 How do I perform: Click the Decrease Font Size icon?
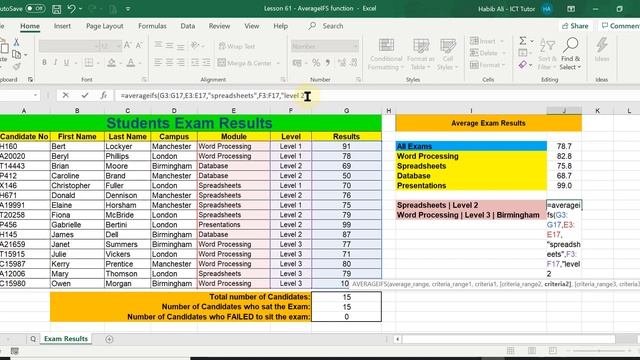139,45
